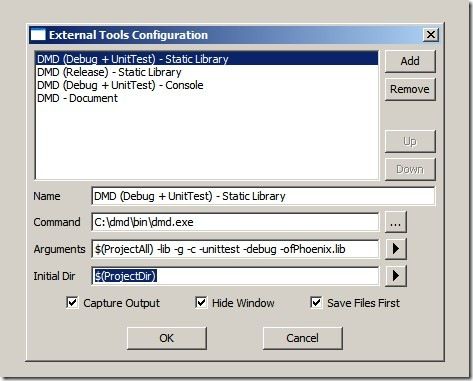
Task: Click the Up button
Action: (x=410, y=141)
